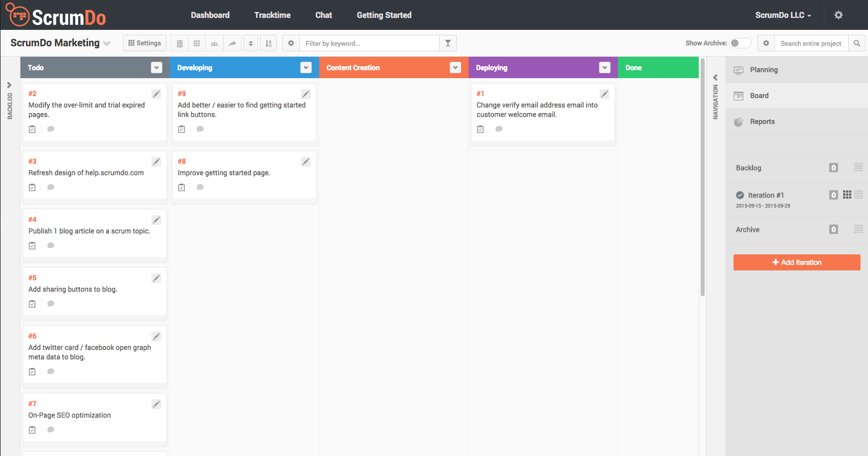868x456 pixels.
Task: Edit card #8 with pencil icon
Action: [x=306, y=162]
